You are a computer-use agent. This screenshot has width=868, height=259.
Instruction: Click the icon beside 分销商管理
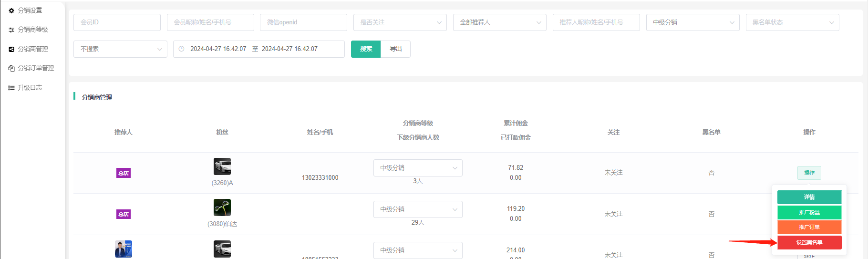[x=11, y=49]
